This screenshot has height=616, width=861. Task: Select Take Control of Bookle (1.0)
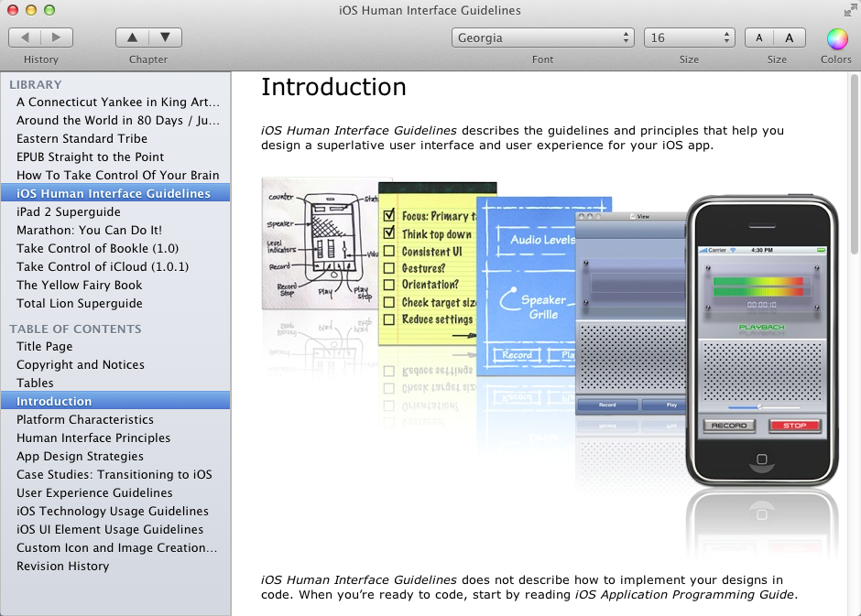pyautogui.click(x=115, y=248)
